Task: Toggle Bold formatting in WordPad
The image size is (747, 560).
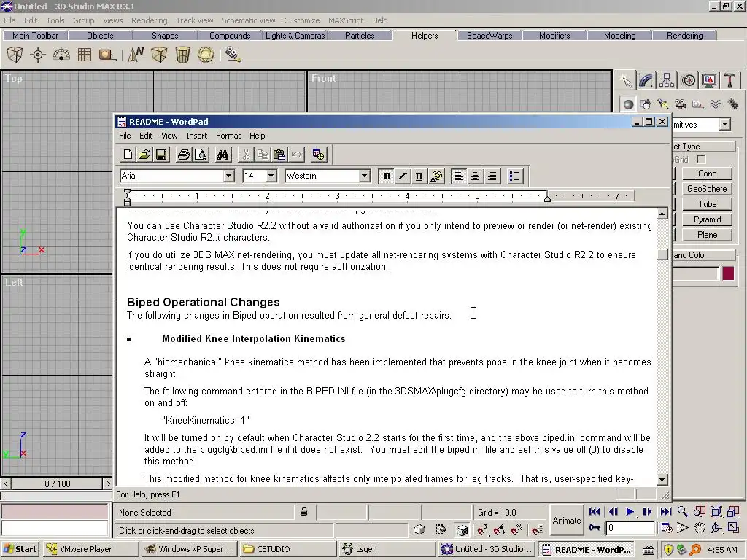Action: 387,176
